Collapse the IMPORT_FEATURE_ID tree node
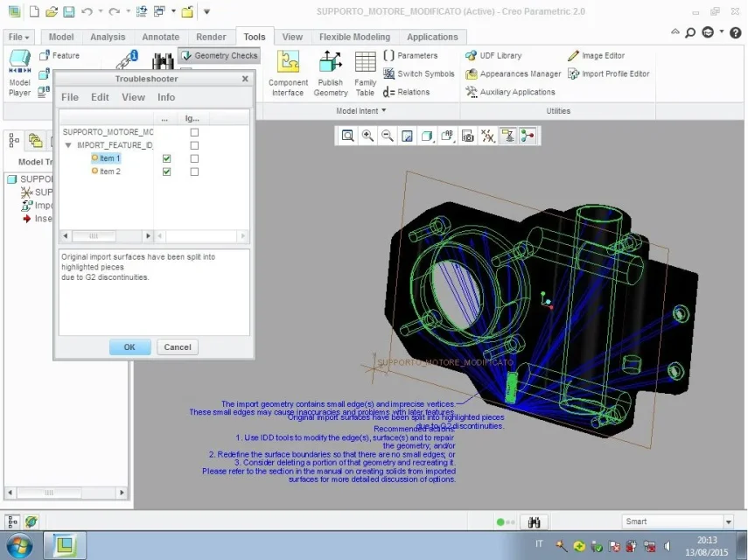This screenshot has height=560, width=748. pos(68,145)
